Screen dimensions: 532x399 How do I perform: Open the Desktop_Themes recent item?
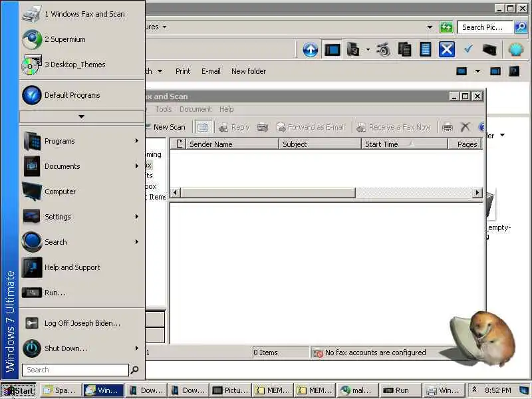click(x=82, y=65)
